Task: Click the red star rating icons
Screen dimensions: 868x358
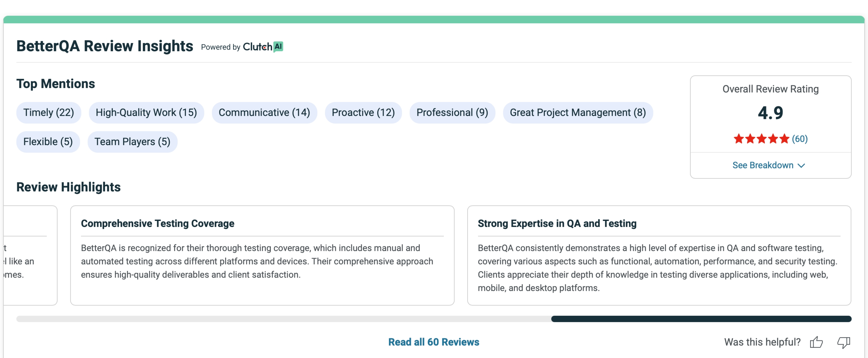Action: coord(761,139)
